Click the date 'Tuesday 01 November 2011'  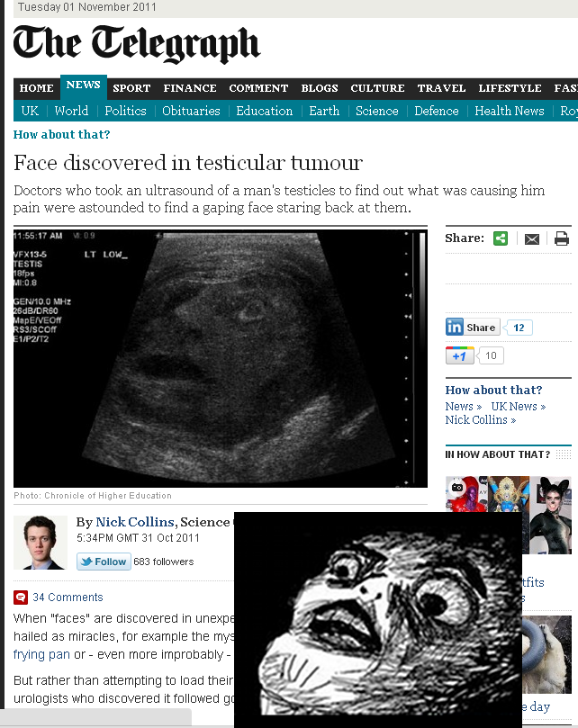(87, 7)
